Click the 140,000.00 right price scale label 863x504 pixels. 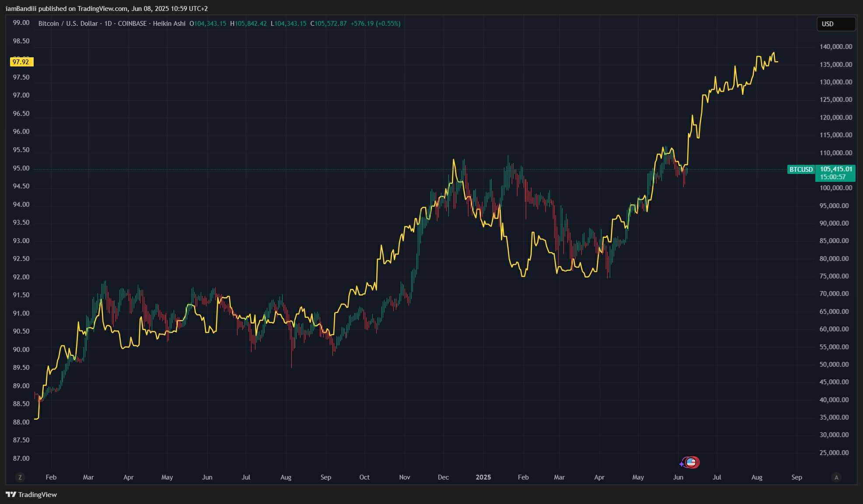tap(836, 47)
